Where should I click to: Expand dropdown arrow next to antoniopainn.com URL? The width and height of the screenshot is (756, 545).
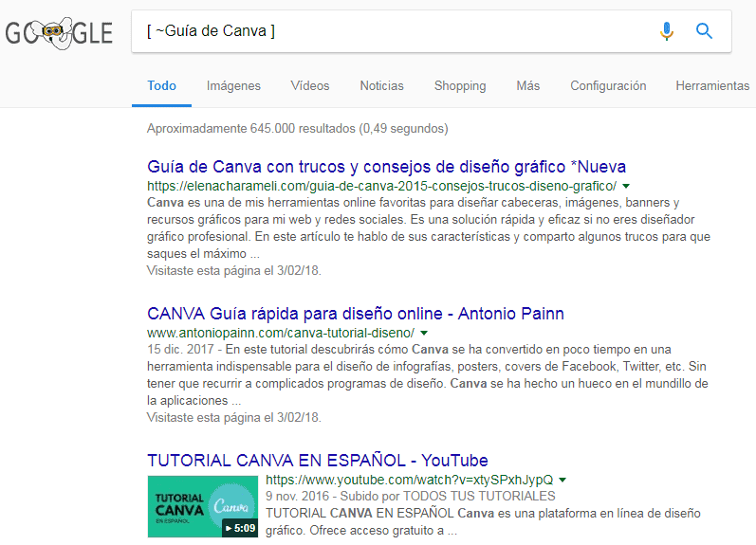(x=424, y=333)
